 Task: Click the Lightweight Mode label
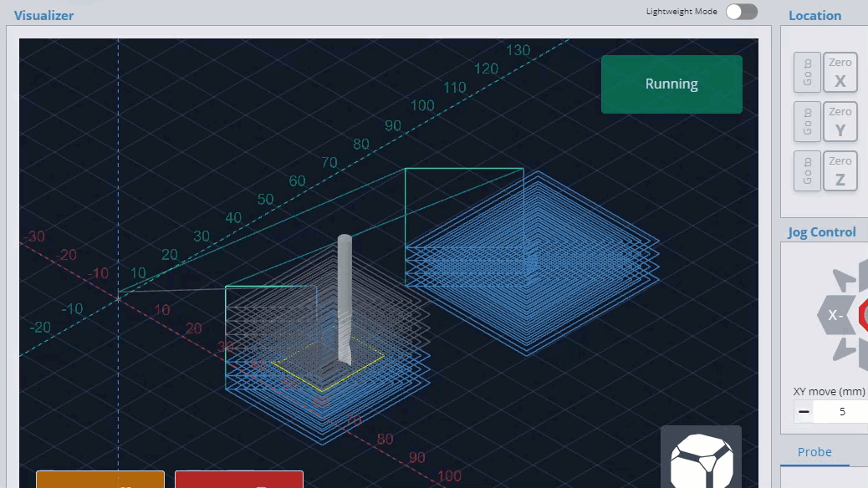pyautogui.click(x=682, y=11)
